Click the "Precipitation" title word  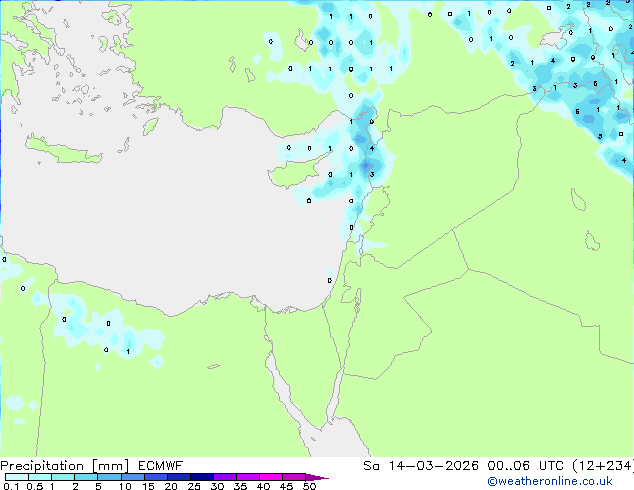point(42,466)
